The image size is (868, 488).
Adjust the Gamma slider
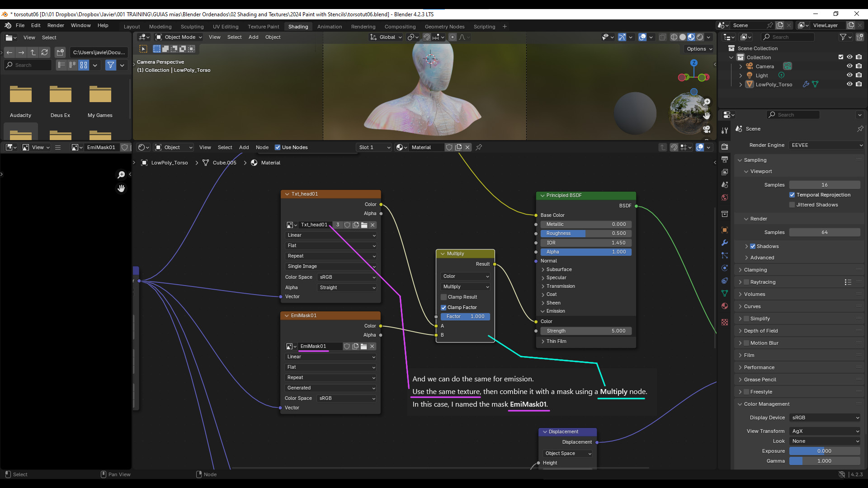click(x=825, y=461)
